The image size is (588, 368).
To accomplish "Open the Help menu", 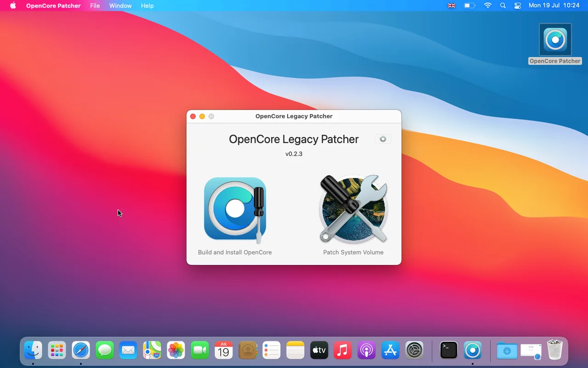I will click(x=147, y=6).
